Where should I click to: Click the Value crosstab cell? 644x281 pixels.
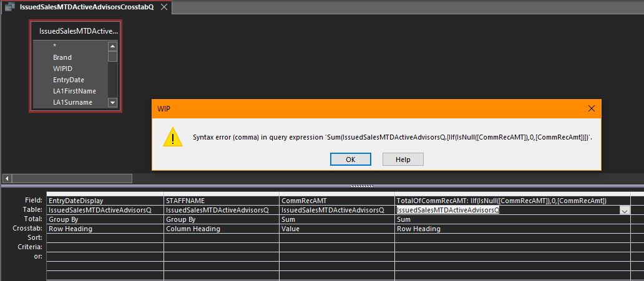(x=337, y=229)
